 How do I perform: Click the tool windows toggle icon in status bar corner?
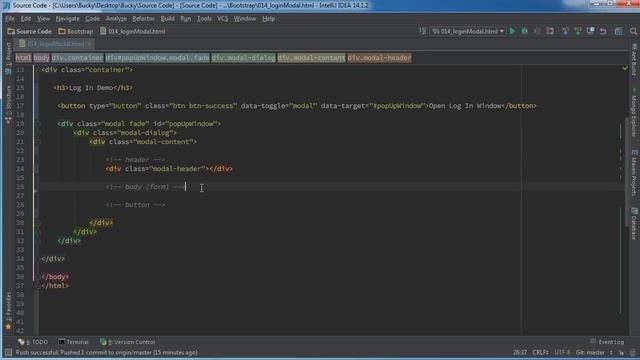pos(8,352)
